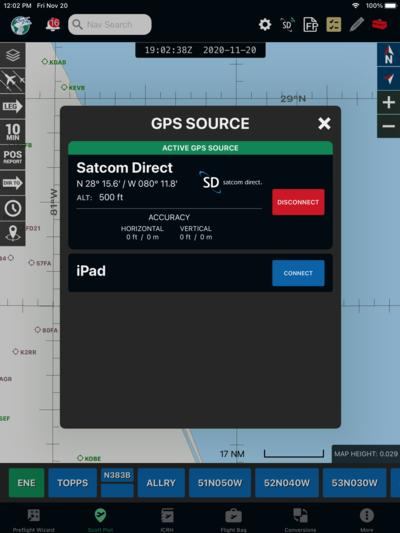Tap the DIR TO arrow icon
The height and width of the screenshot is (533, 400).
(x=13, y=183)
